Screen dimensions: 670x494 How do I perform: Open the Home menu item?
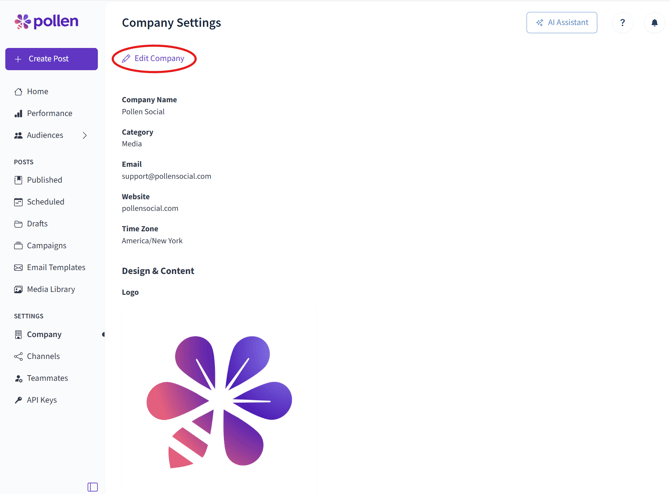click(38, 91)
